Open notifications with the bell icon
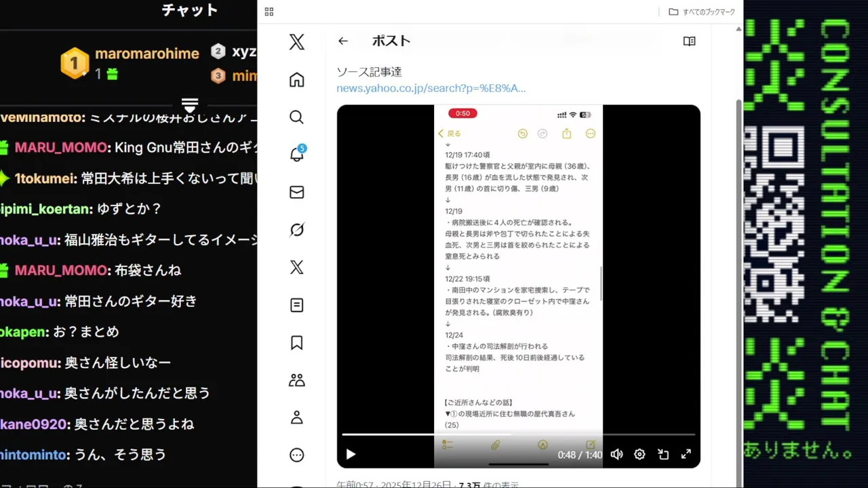868x488 pixels. click(296, 155)
